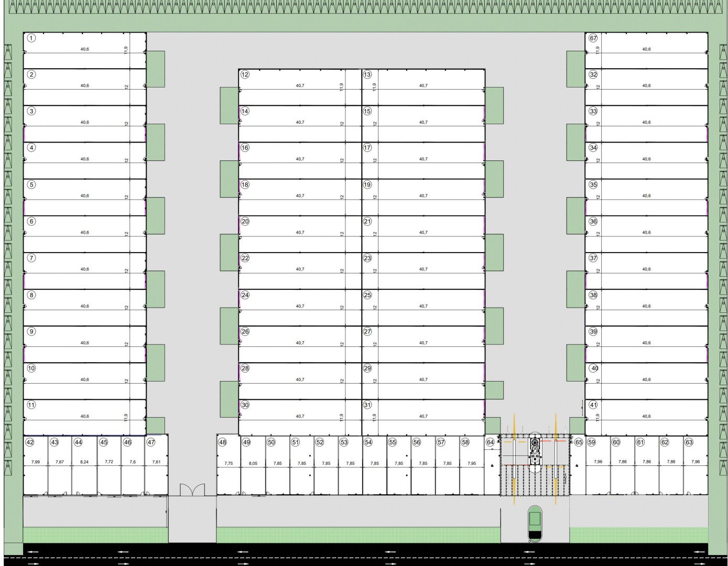Image resolution: width=728 pixels, height=566 pixels.
Task: Click green landscaping patch right of unit 1
Action: tap(156, 69)
